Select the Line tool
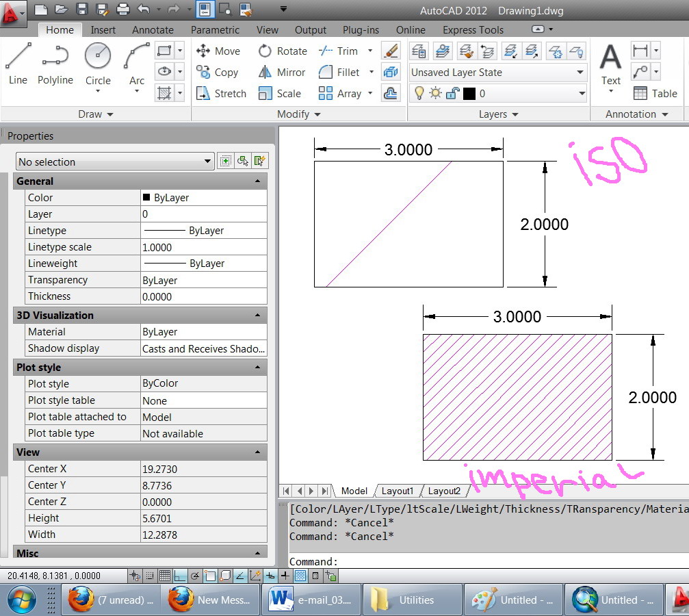 tap(17, 60)
